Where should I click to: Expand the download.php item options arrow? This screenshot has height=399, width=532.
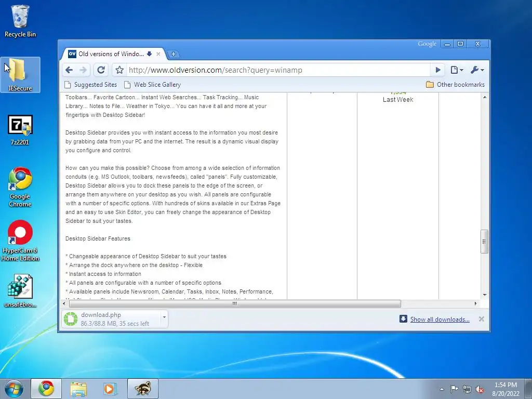164,317
